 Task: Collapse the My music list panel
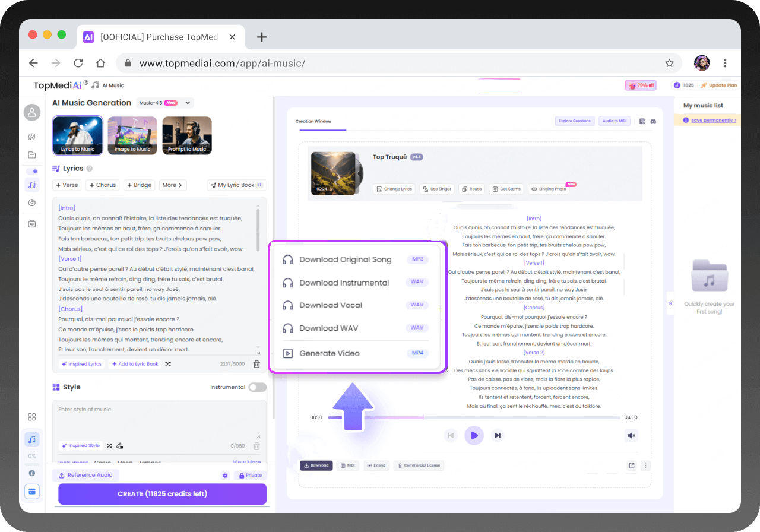coord(670,303)
